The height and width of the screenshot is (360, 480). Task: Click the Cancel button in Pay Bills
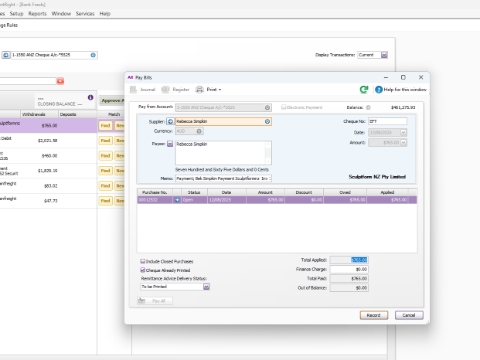409,315
